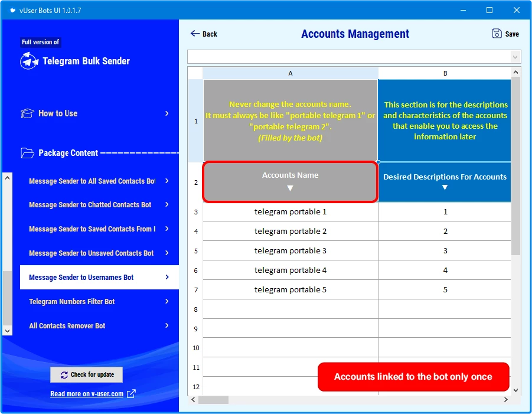Minimize the vUser Bots UI window
Image resolution: width=532 pixels, height=414 pixels.
pos(463,10)
